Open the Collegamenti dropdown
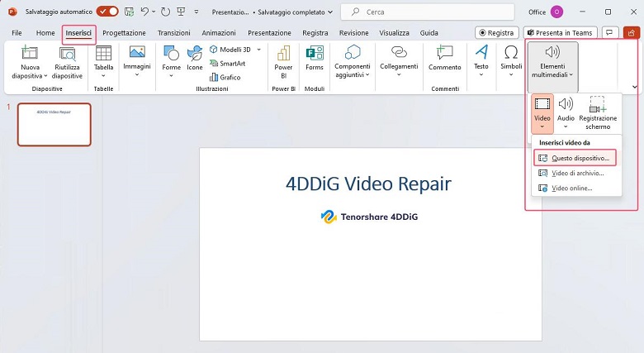This screenshot has height=353, width=644. (x=399, y=62)
